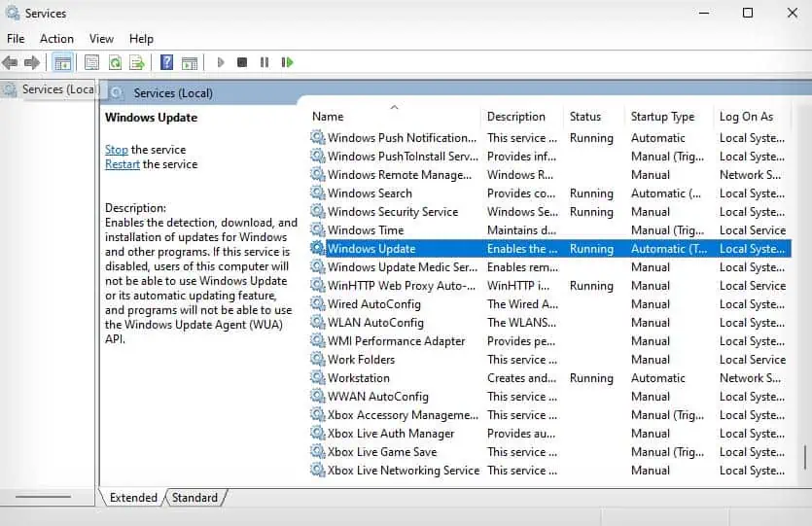Click gear icon of WLAN AutoConfig row
The width and height of the screenshot is (812, 526).
coord(317,323)
